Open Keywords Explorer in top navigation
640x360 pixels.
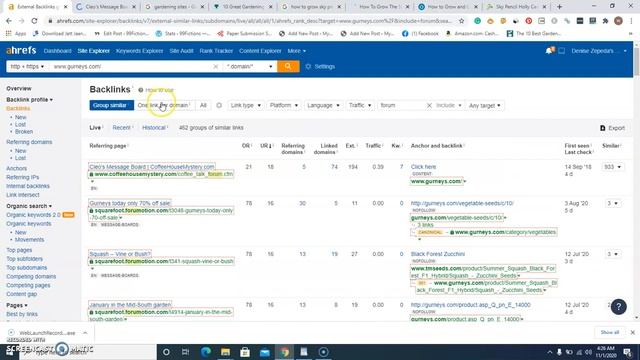pyautogui.click(x=140, y=51)
